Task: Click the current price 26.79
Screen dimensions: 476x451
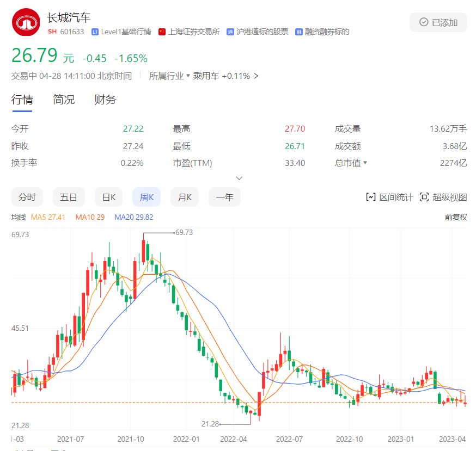Action: (34, 55)
